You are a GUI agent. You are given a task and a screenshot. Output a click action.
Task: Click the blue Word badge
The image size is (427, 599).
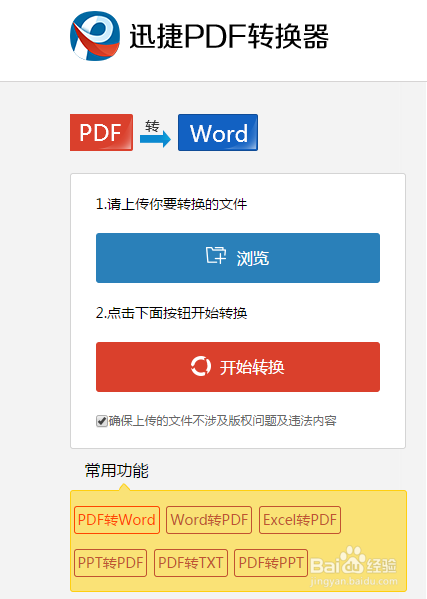(218, 132)
